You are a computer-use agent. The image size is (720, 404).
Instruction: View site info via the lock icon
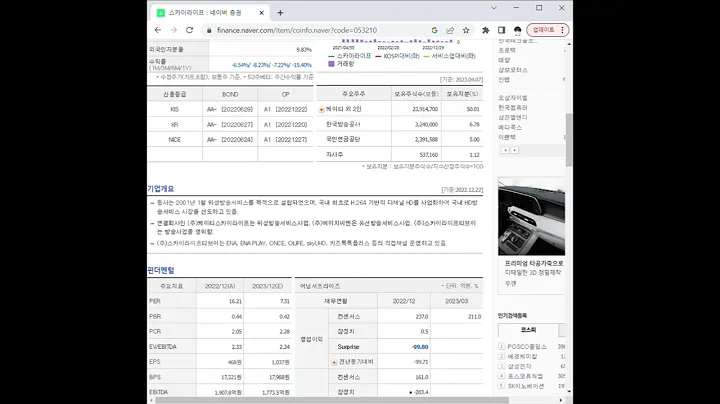coord(209,30)
